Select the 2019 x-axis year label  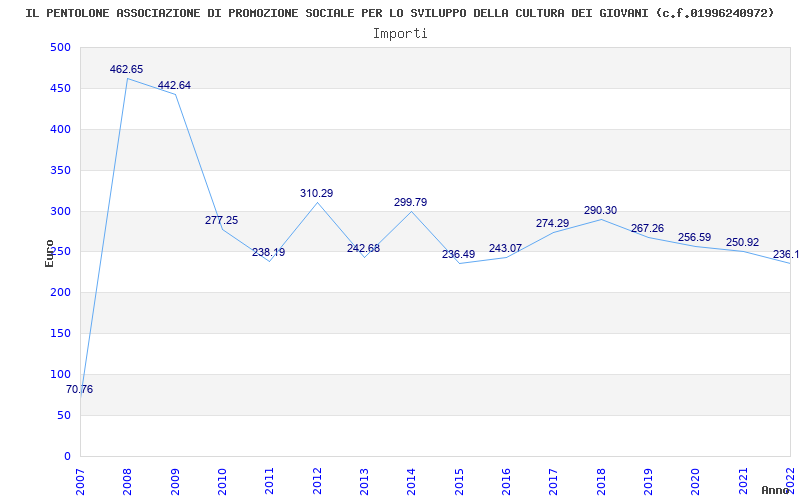[x=648, y=481]
